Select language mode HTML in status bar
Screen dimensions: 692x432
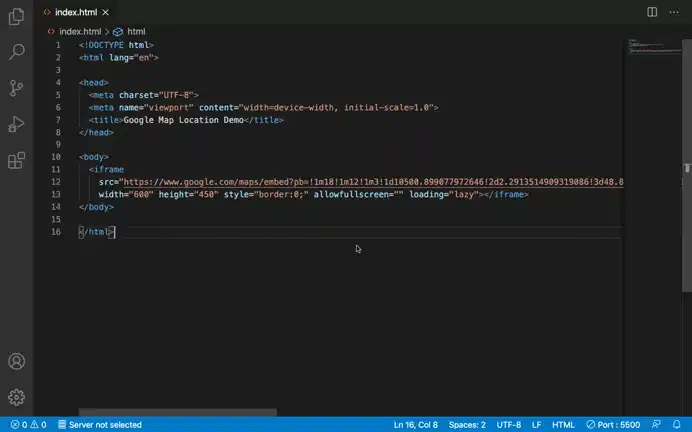pos(563,425)
